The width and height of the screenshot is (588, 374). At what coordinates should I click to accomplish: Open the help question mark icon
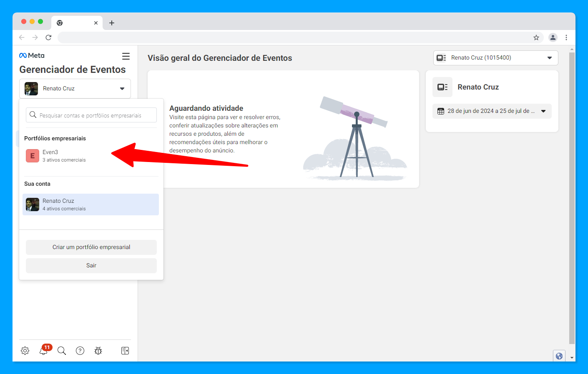click(x=80, y=351)
